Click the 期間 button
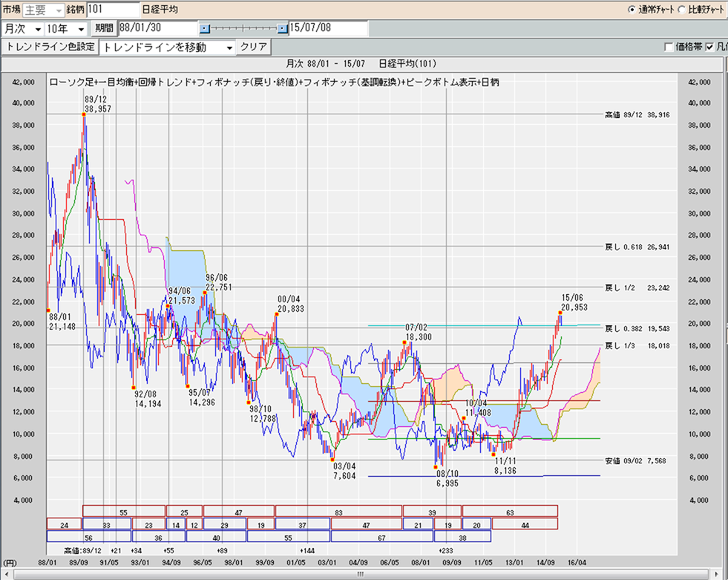 [104, 28]
